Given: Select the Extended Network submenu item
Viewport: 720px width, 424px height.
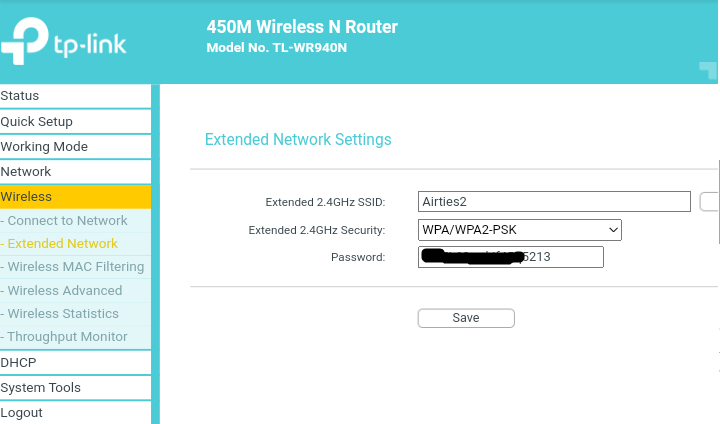Looking at the screenshot, I should click(75, 244).
